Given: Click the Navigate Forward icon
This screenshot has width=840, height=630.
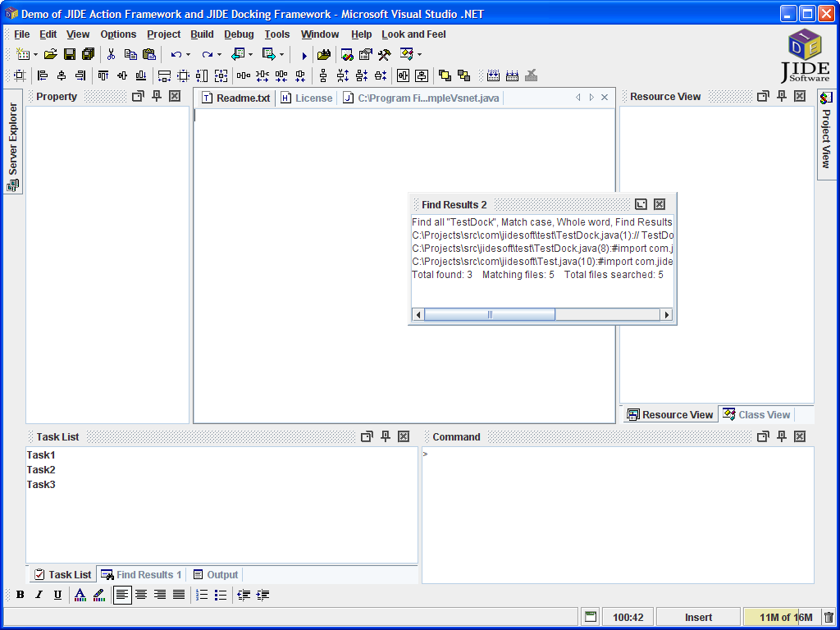Looking at the screenshot, I should click(x=269, y=54).
